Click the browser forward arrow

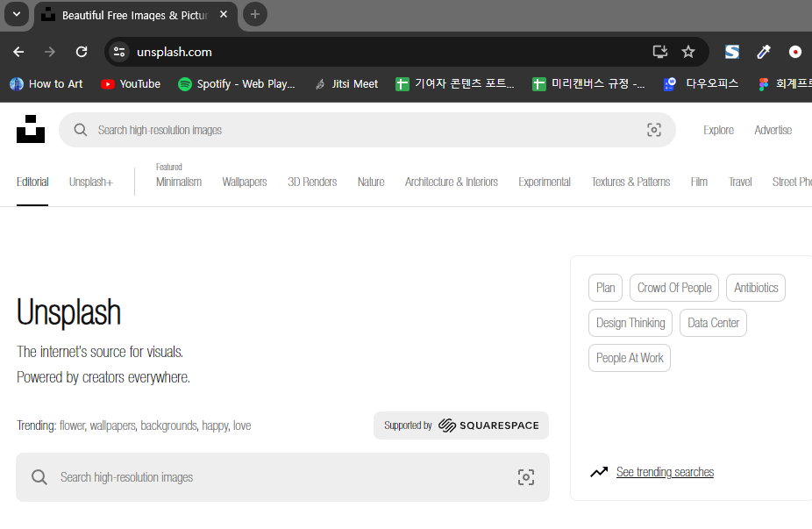(x=50, y=52)
